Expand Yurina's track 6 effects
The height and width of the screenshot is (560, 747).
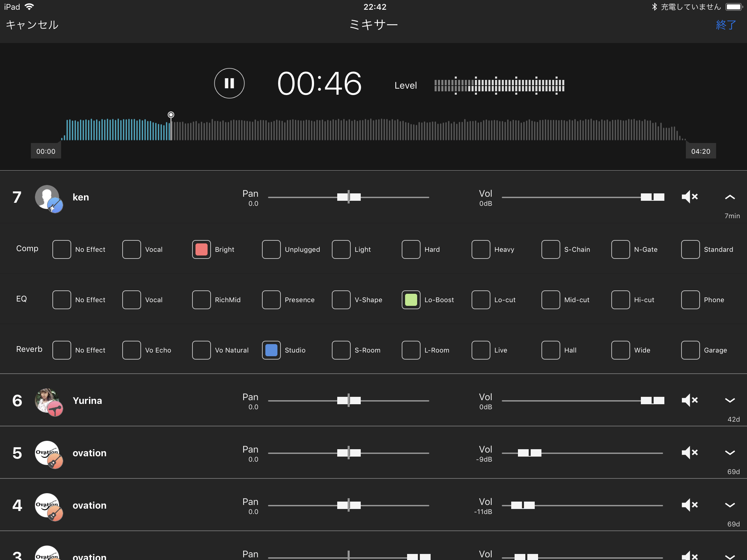730,400
